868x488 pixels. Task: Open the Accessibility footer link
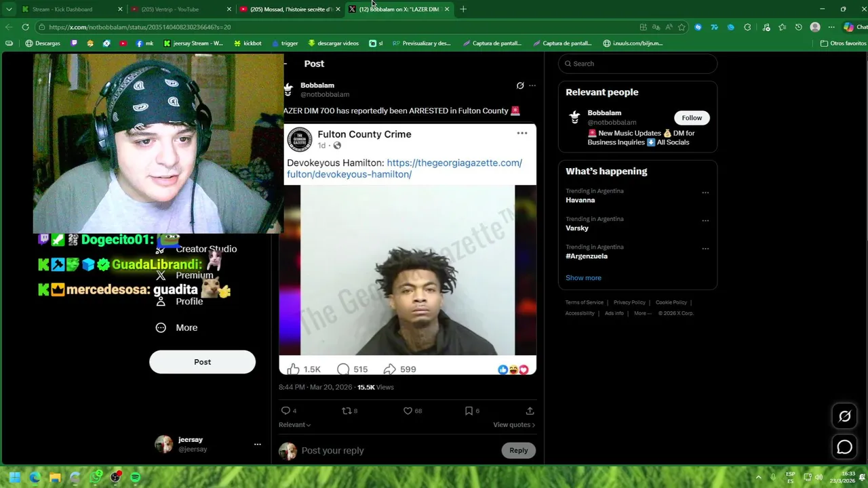point(580,313)
